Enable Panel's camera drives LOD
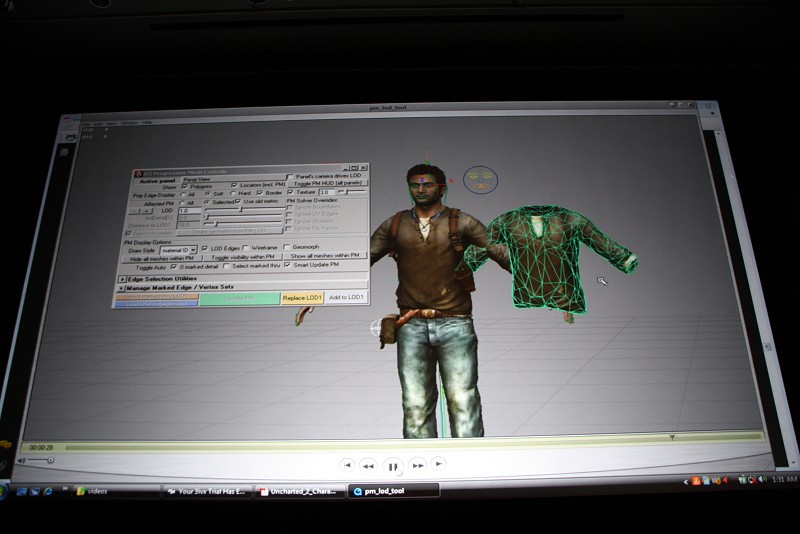The image size is (800, 534). point(290,176)
